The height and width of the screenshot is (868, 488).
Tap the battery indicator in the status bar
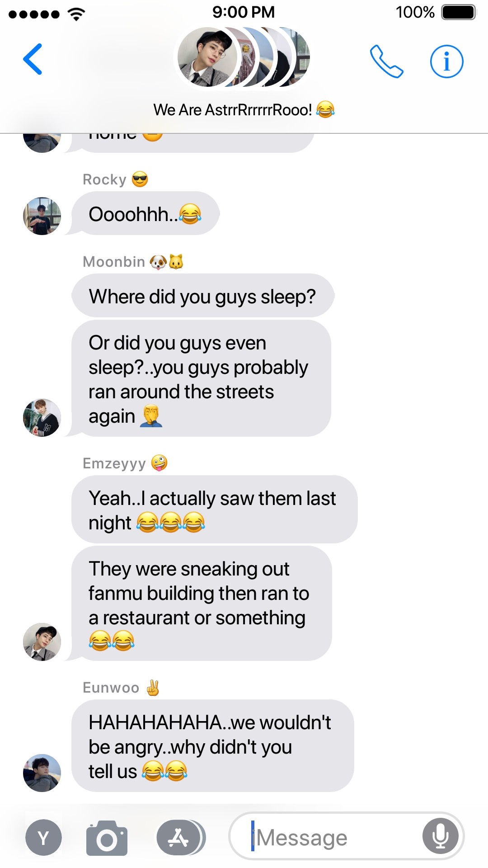pos(459,12)
